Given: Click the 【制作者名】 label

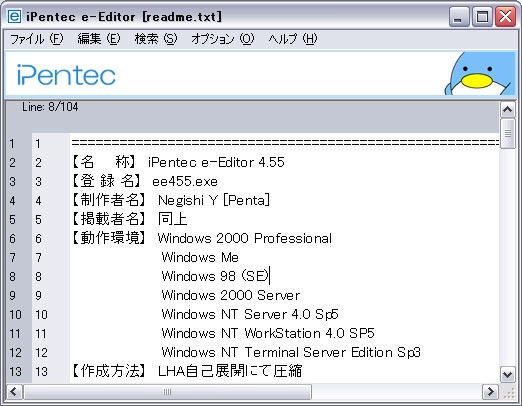Looking at the screenshot, I should pyautogui.click(x=109, y=200).
